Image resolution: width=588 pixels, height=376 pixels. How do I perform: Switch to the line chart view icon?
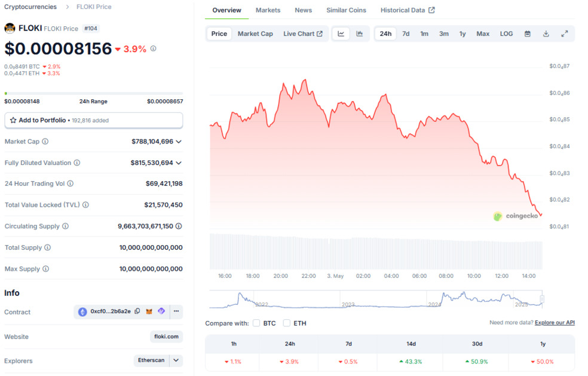(341, 33)
